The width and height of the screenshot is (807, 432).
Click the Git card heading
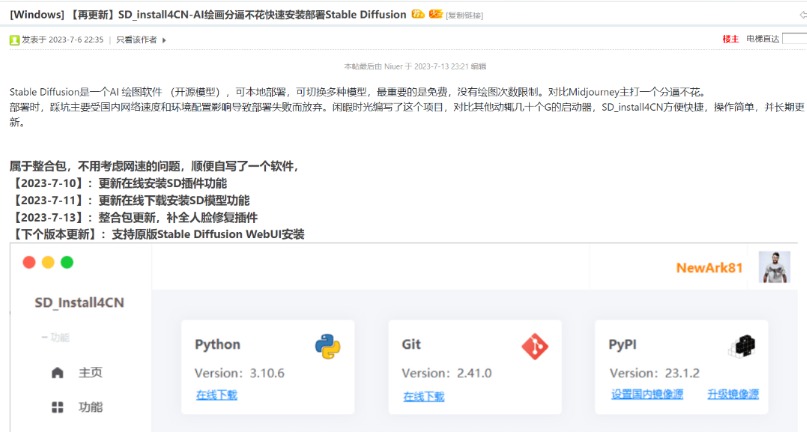click(x=411, y=344)
